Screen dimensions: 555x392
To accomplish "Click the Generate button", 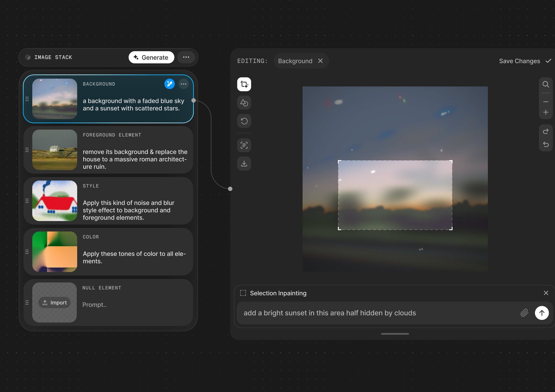I will tap(151, 57).
